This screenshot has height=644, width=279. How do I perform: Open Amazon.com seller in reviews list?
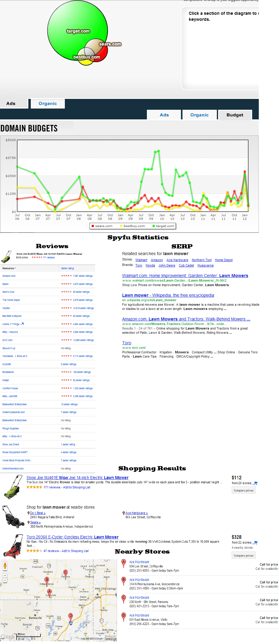click(9, 276)
